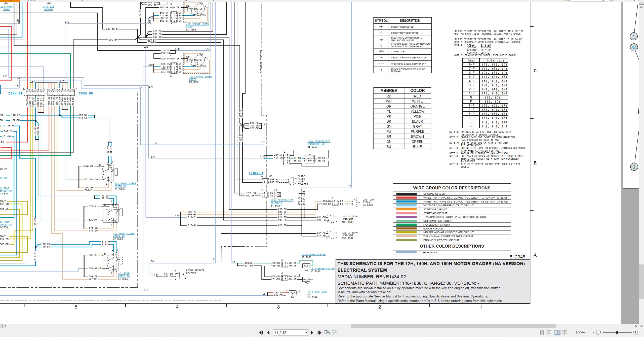Open the zoom level dropdown arrow
Image resolution: width=644 pixels, height=337 pixels.
coord(594,332)
